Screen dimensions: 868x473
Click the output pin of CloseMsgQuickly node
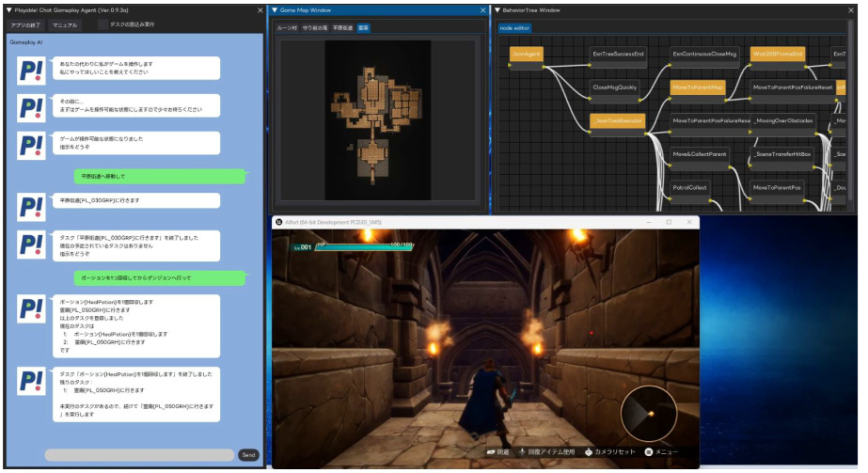point(639,100)
